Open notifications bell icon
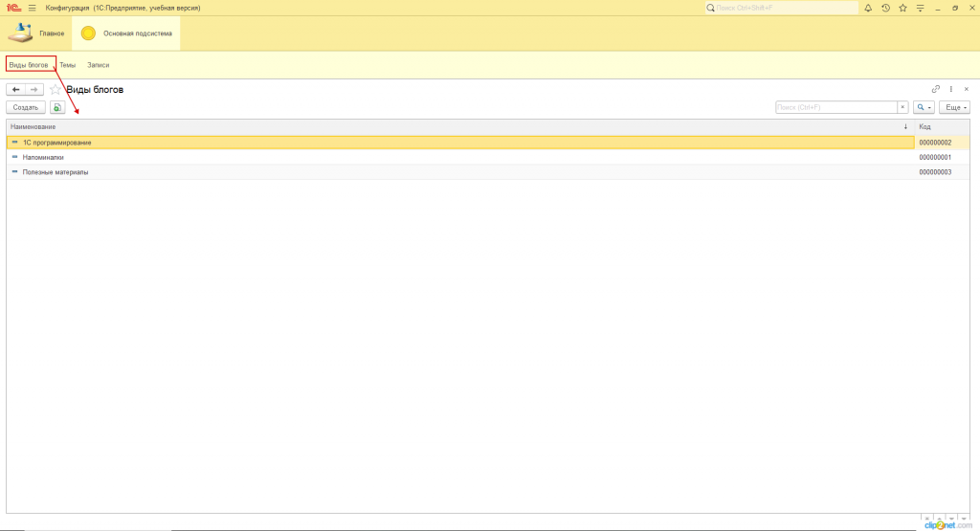This screenshot has height=531, width=980. tap(868, 8)
